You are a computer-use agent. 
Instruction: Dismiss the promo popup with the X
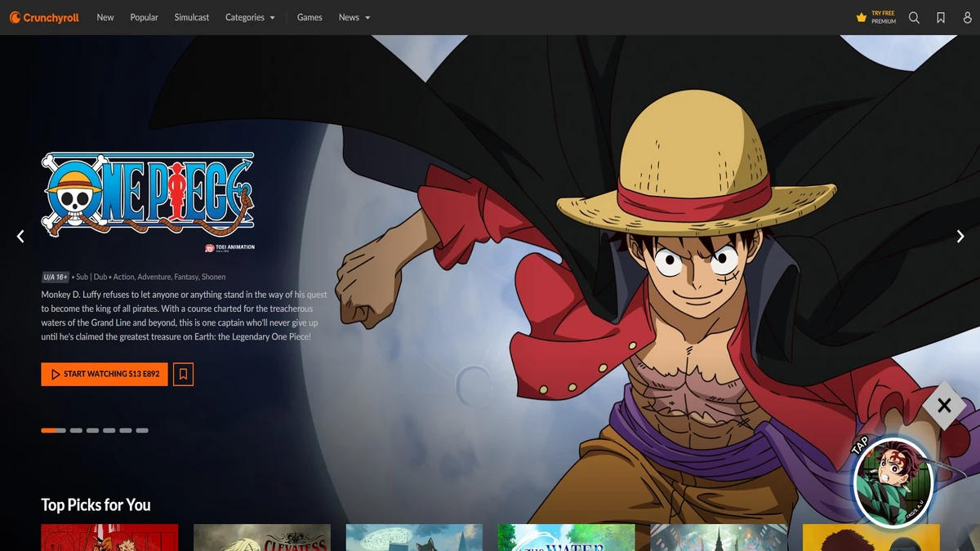click(x=944, y=404)
